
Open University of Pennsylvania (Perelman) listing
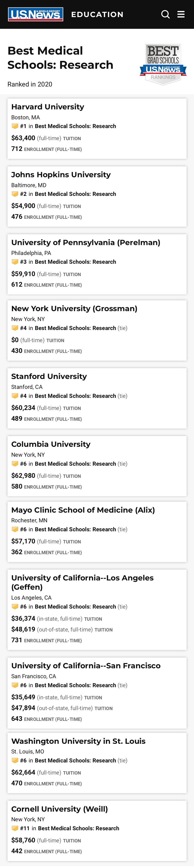click(x=86, y=242)
